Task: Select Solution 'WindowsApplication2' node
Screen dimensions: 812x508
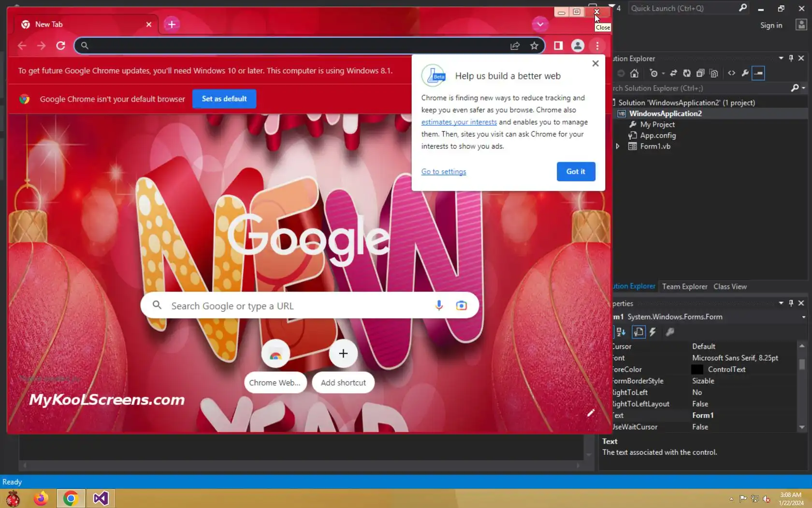Action: coord(686,103)
